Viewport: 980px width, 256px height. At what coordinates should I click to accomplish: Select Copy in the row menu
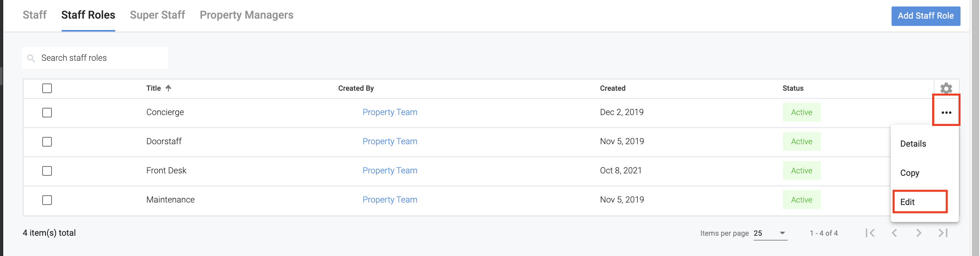click(x=910, y=173)
